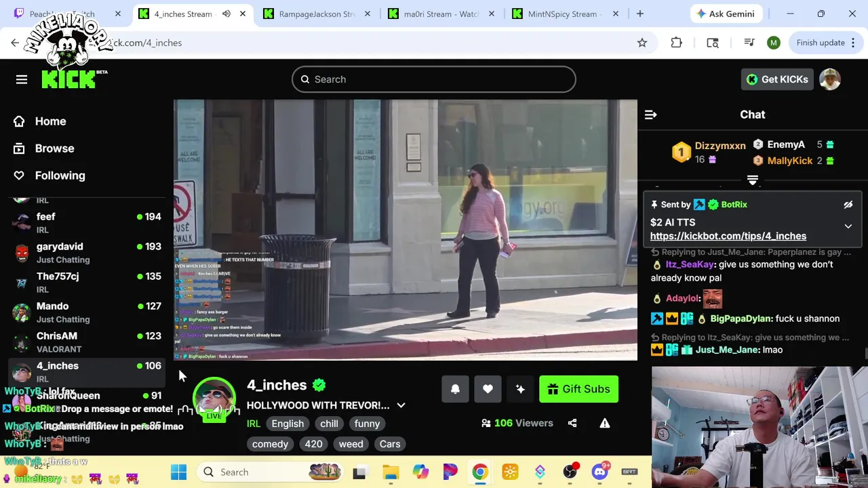This screenshot has width=868, height=488.
Task: Open File Explorer from taskbar
Action: 391,472
